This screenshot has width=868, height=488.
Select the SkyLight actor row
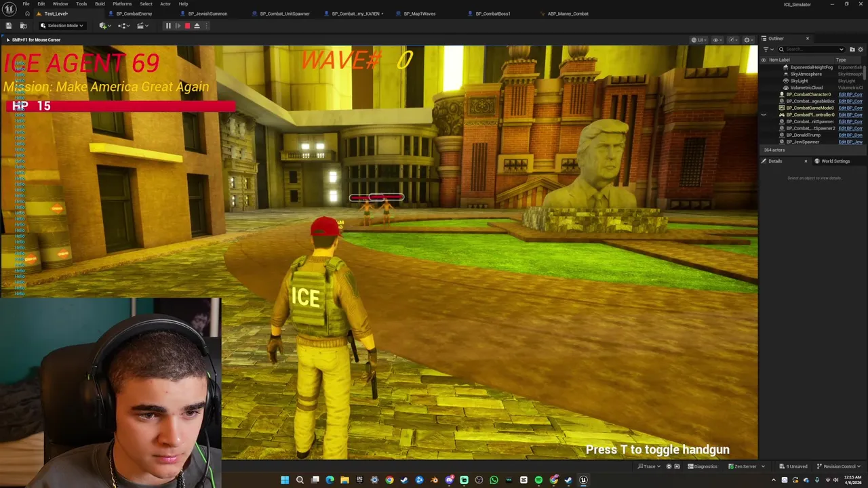(799, 81)
